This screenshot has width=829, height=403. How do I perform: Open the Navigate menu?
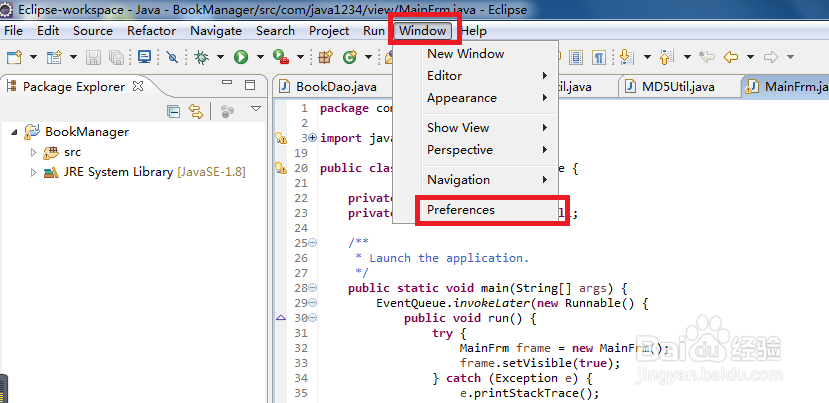click(x=216, y=31)
